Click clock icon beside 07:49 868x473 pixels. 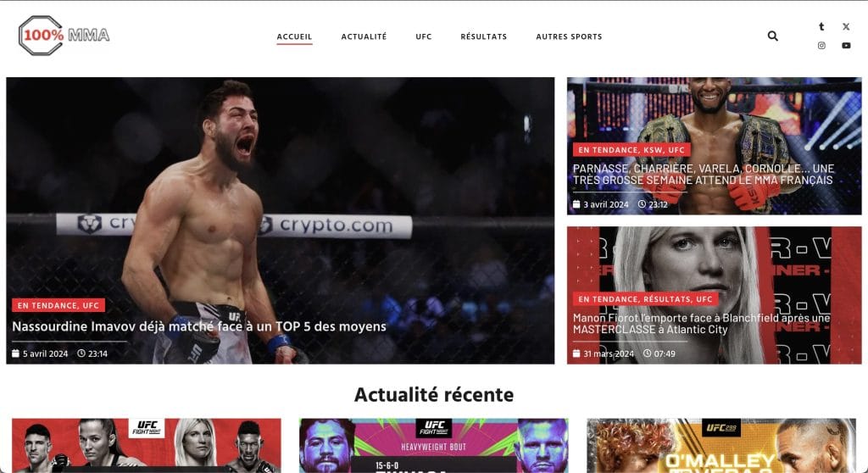click(x=647, y=353)
